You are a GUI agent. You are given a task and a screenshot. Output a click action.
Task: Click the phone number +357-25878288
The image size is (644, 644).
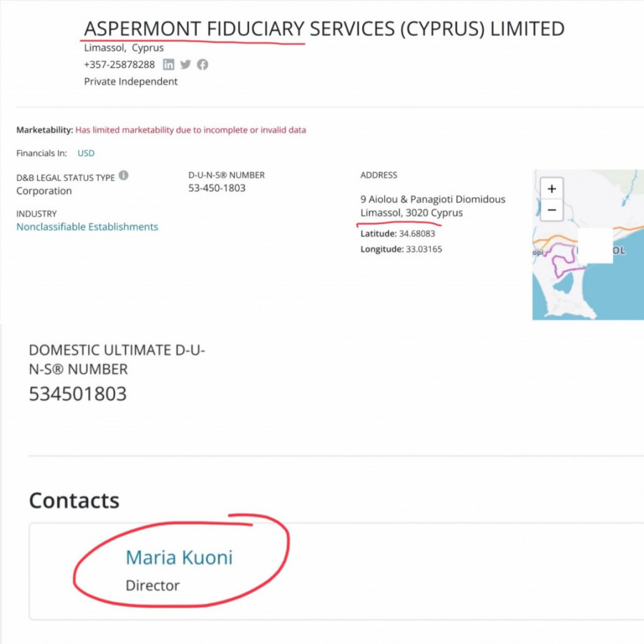click(119, 64)
